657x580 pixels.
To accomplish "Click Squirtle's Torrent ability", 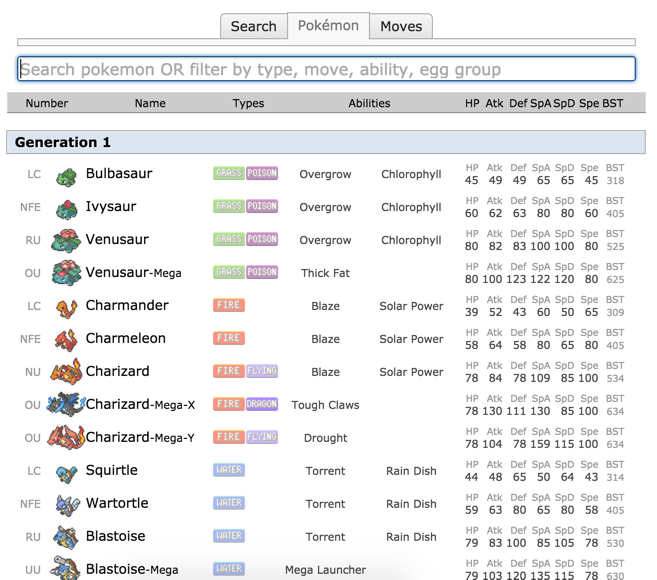I will pos(325,471).
